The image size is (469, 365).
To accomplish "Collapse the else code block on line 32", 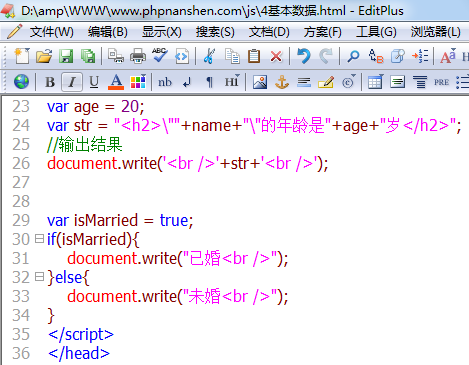I will coord(39,277).
